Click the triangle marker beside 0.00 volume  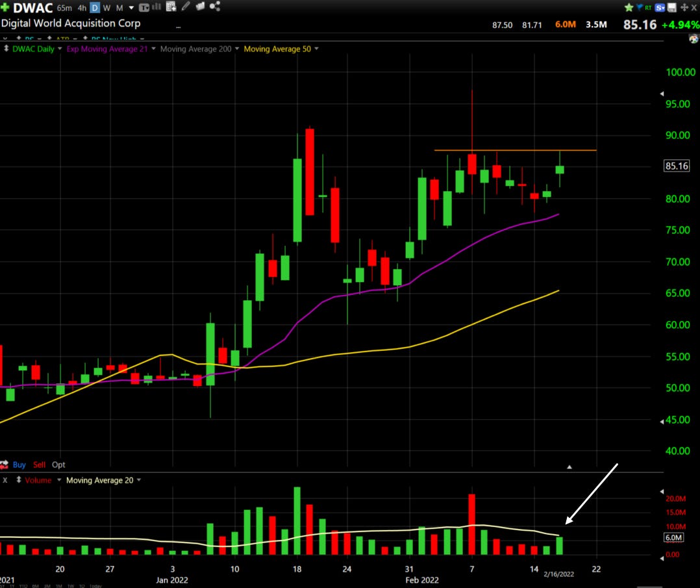(x=662, y=557)
